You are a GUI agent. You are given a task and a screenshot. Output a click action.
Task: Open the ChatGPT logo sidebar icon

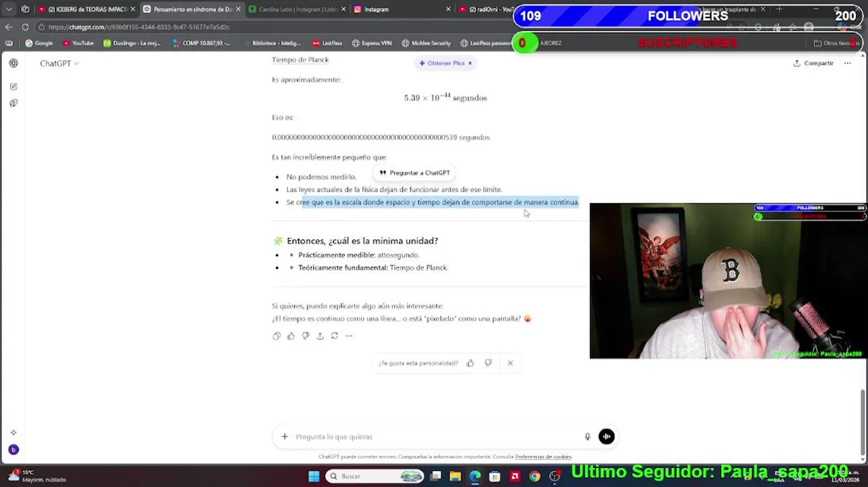point(14,63)
